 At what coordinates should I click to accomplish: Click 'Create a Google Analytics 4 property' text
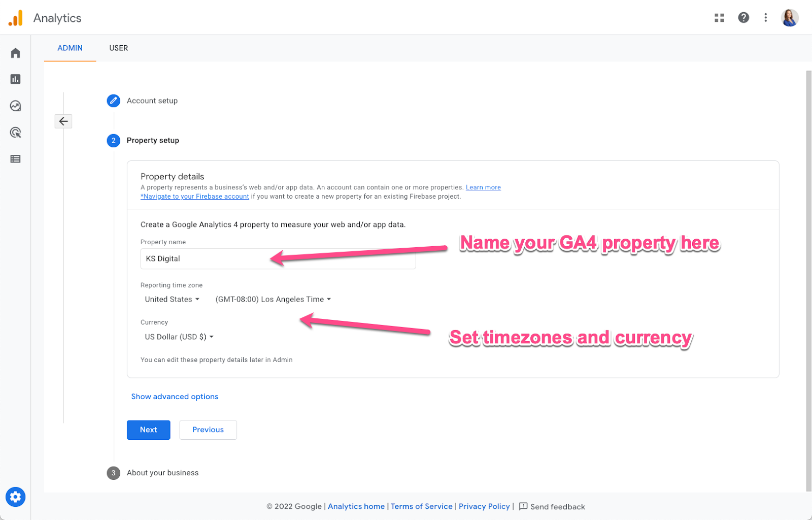click(273, 224)
